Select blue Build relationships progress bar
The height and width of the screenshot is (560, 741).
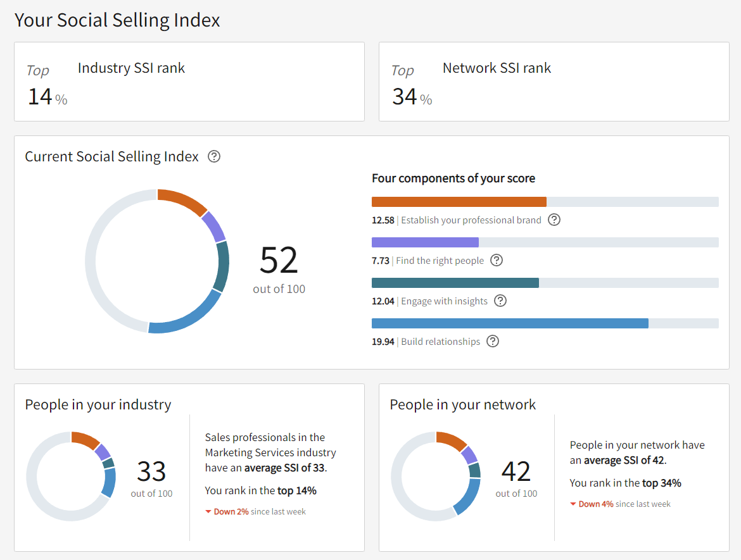pos(510,323)
